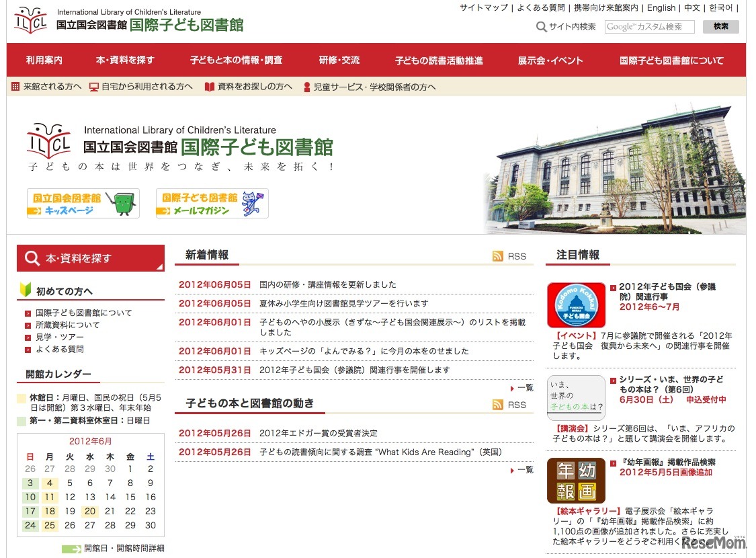Click the 検索 search button

pyautogui.click(x=721, y=26)
